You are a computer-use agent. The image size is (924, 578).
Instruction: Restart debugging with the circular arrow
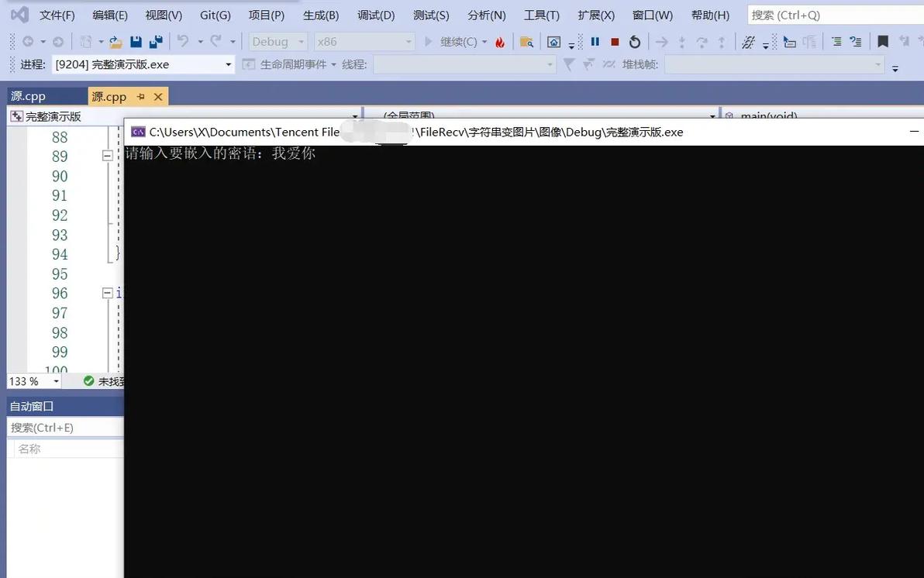pos(635,42)
